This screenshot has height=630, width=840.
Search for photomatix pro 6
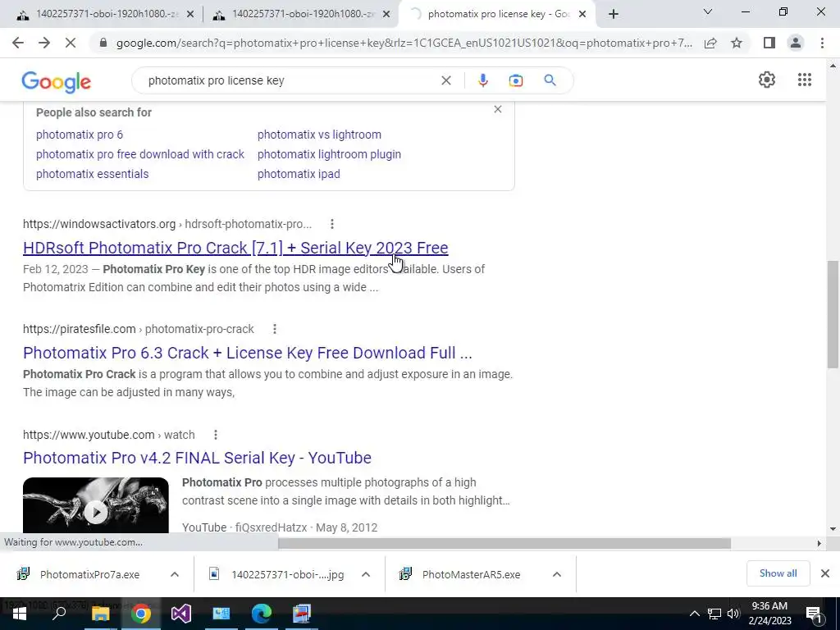(80, 135)
